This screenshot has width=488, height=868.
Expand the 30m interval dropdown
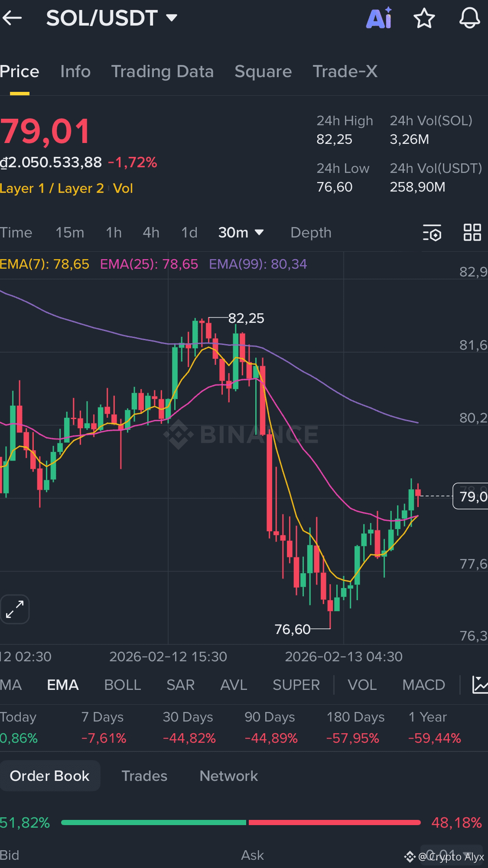coord(241,233)
